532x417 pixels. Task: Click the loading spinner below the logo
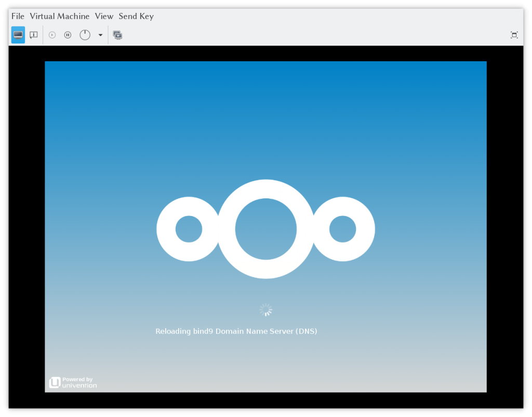coord(266,310)
